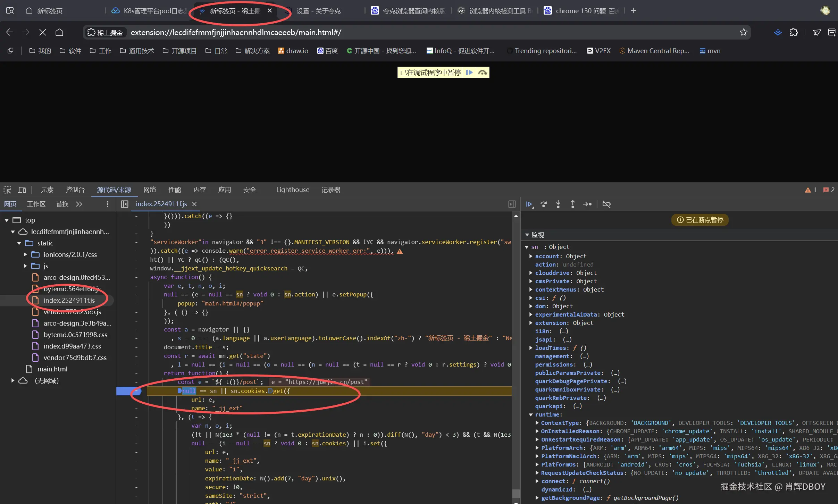The image size is (838, 504).
Task: Click the step into function icon
Action: click(x=558, y=204)
